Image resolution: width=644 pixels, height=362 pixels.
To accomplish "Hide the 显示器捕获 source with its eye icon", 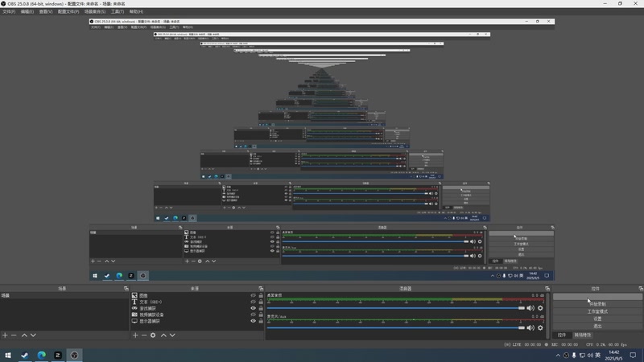I will click(x=253, y=321).
